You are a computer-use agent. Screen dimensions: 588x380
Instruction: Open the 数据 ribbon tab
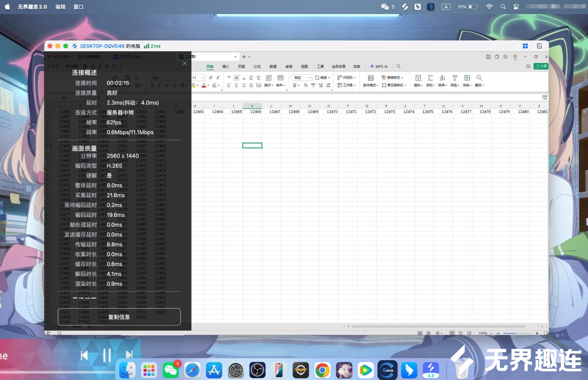pyautogui.click(x=273, y=67)
